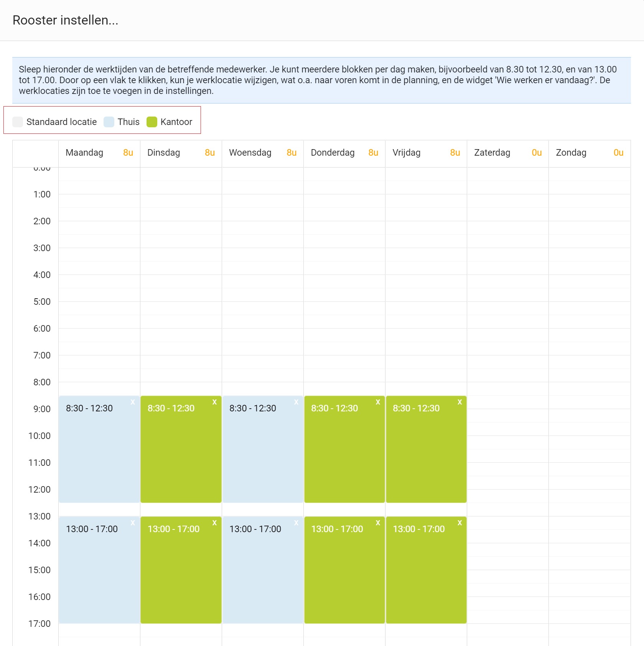This screenshot has height=646, width=644.
Task: Click the Maandag column header
Action: 99,153
